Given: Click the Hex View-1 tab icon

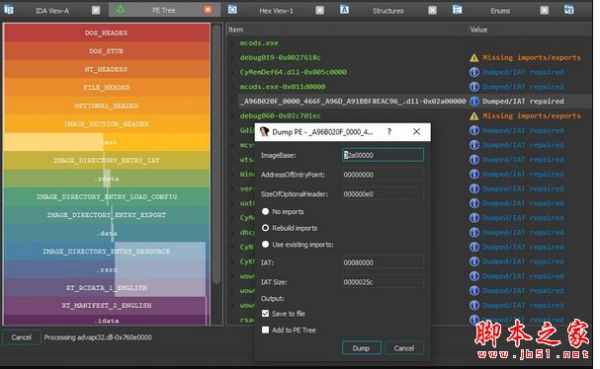Looking at the screenshot, I should click(232, 9).
